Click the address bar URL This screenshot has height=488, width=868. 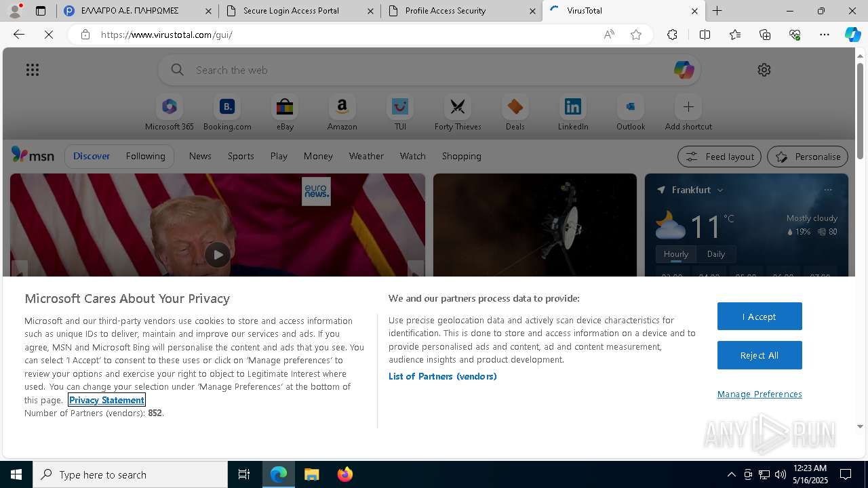point(167,35)
